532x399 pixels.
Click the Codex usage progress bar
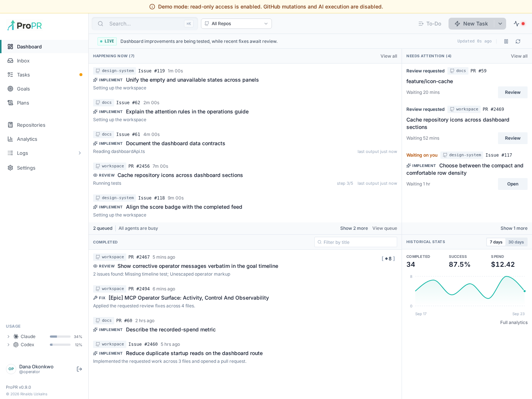click(60, 345)
